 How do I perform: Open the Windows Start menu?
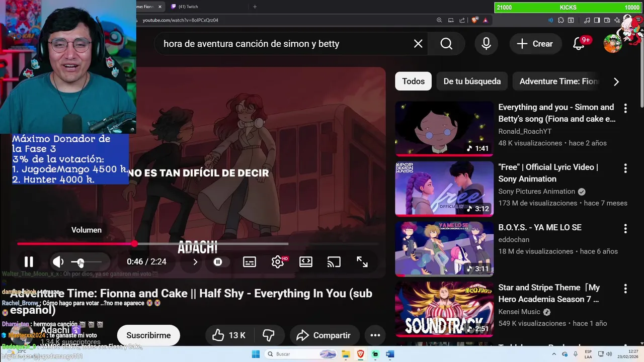click(x=256, y=354)
